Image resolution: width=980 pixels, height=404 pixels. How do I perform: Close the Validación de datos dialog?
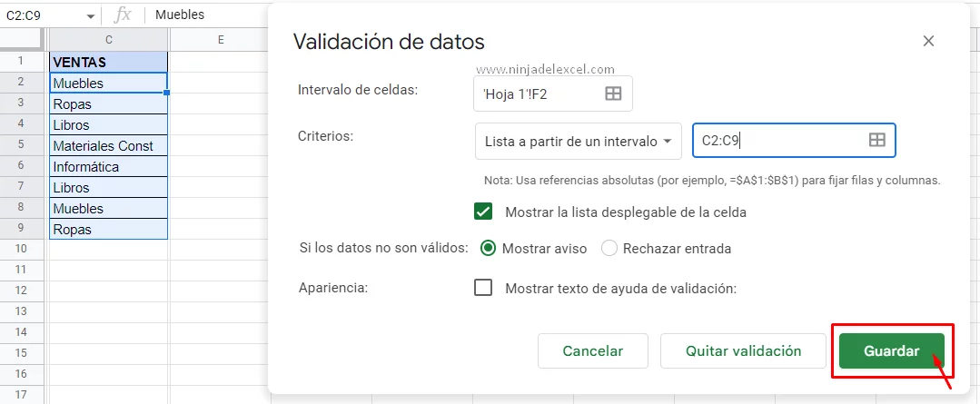pos(928,41)
